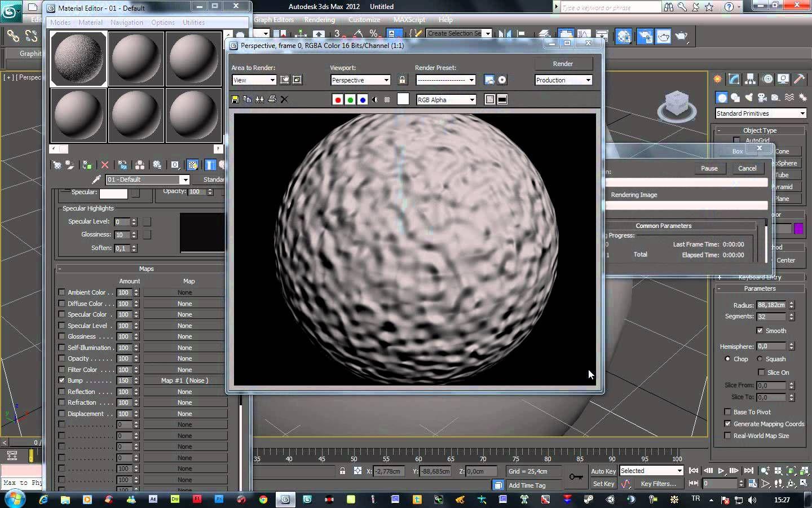Open the Material Editor Modes menu
Viewport: 812px width, 508px height.
coord(60,23)
